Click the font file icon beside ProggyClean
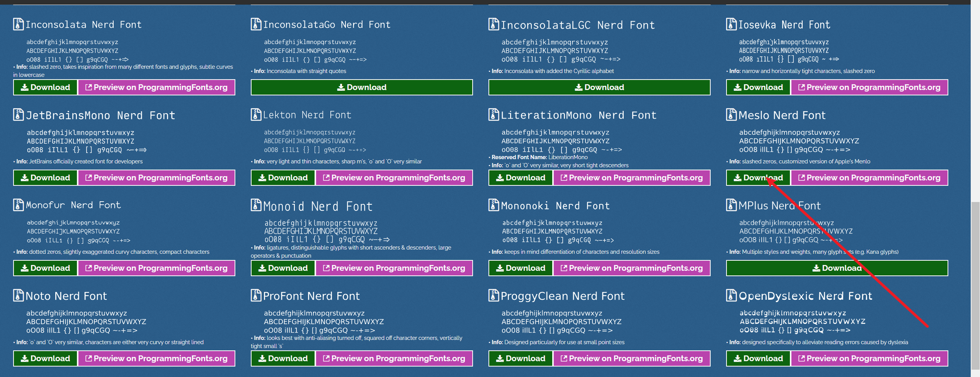This screenshot has height=377, width=980. [x=494, y=295]
